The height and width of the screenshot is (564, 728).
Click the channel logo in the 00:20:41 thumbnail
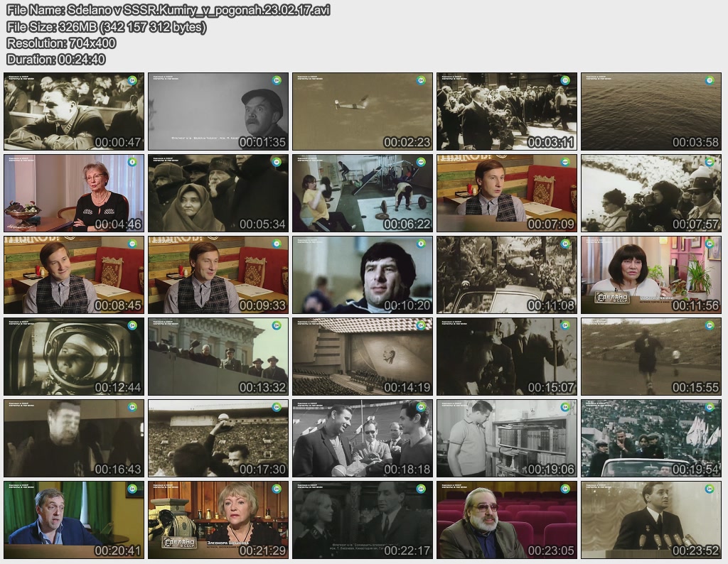click(x=132, y=489)
